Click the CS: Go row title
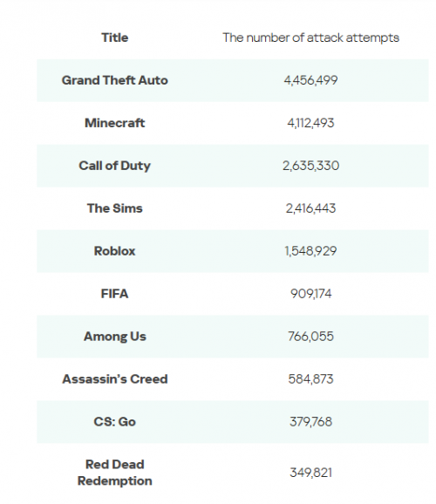This screenshot has height=504, width=436. coord(115,422)
